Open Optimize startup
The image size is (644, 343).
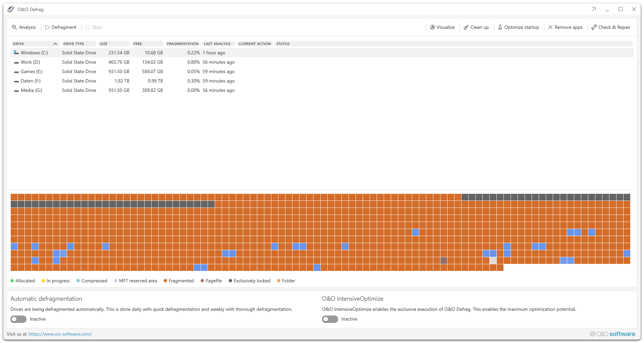click(x=518, y=27)
